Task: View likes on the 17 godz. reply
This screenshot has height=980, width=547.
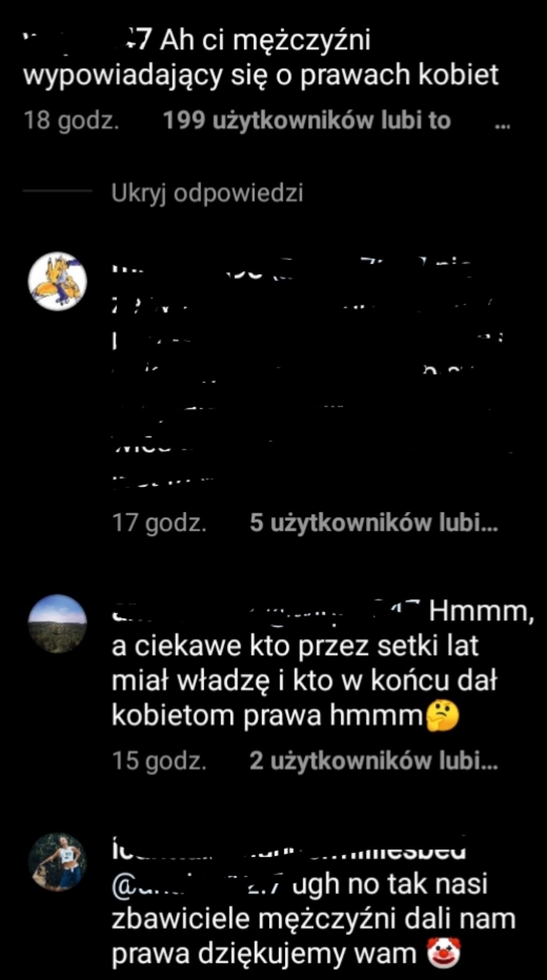Action: 374,523
